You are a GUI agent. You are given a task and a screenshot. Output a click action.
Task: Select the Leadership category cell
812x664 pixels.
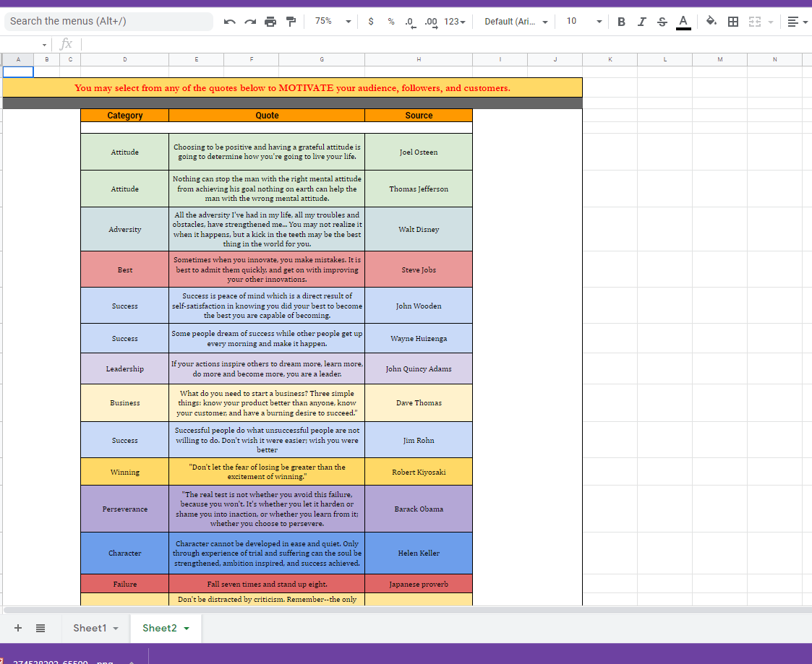[x=125, y=368]
